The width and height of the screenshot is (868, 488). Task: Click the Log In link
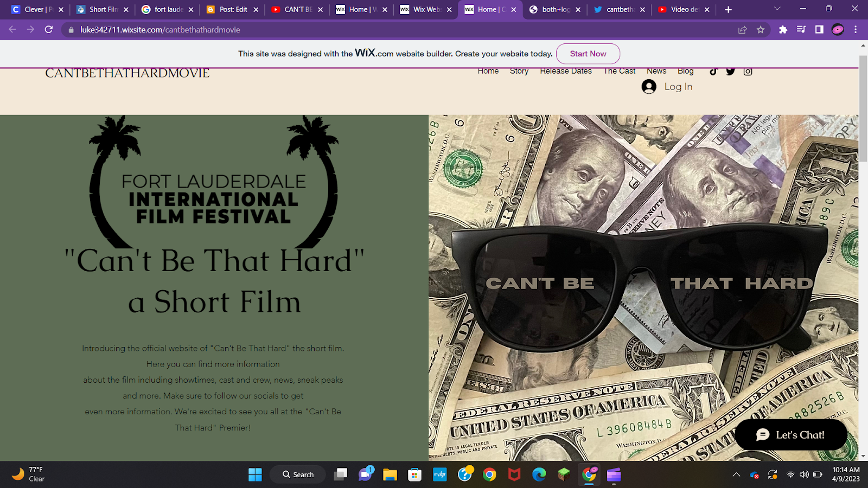pos(678,87)
